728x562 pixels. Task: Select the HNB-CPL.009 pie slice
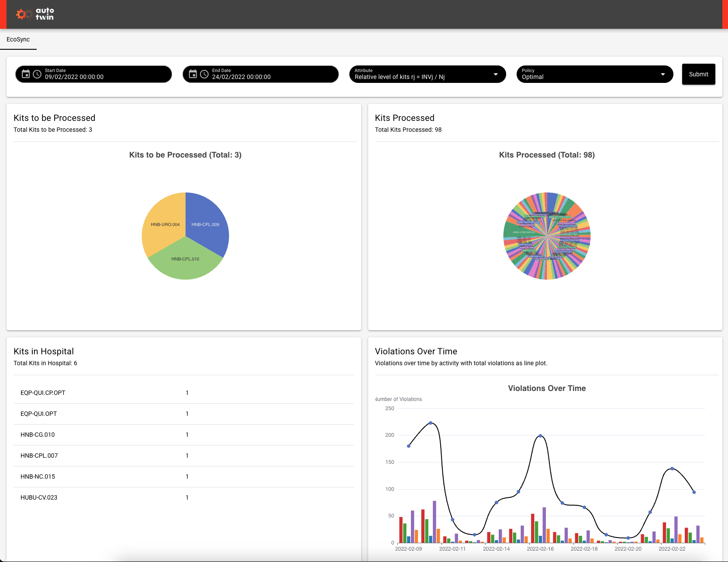[x=205, y=224]
